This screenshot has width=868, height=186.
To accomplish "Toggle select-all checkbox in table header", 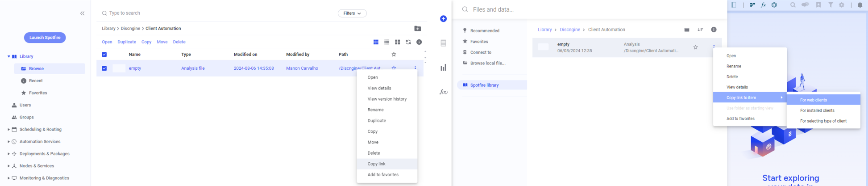I will point(104,55).
